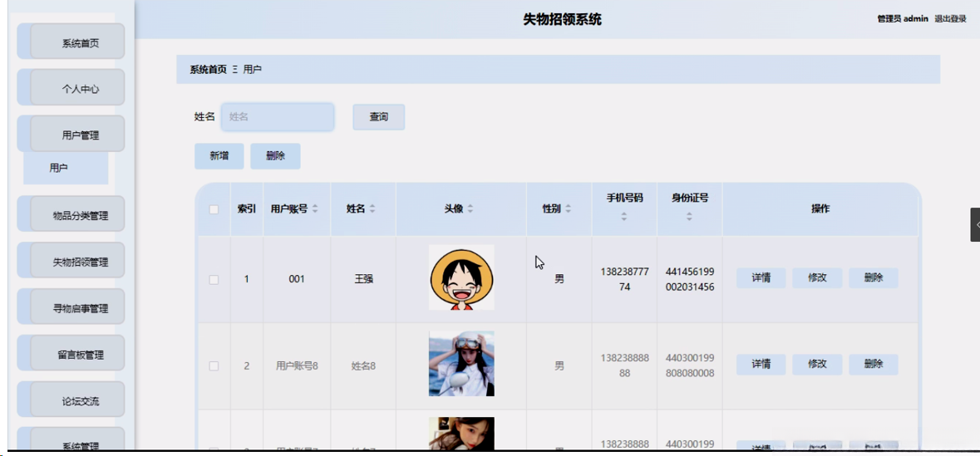Sort by 身份证号 column arrows

tap(689, 217)
